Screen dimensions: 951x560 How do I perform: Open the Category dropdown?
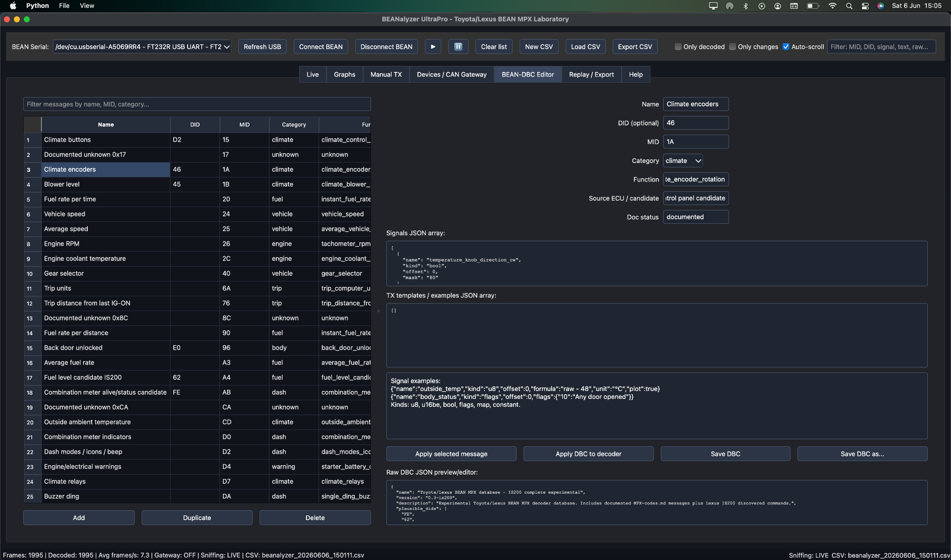683,161
